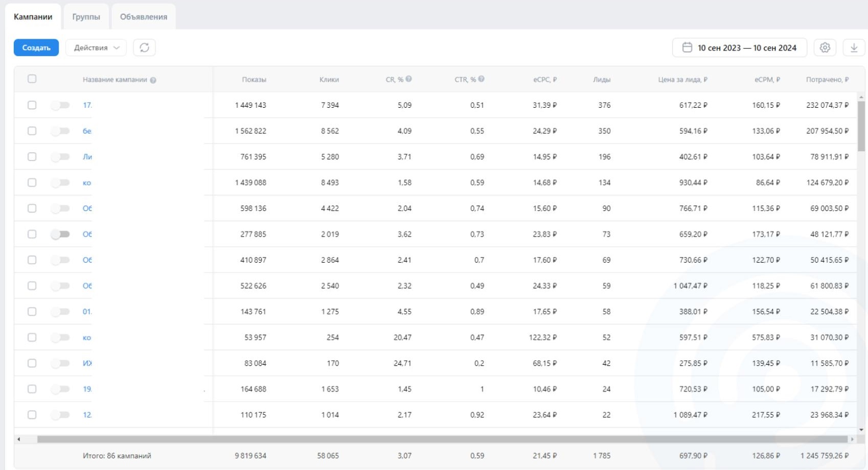The image size is (868, 470).
Task: Click the help icon next to CTR, %
Action: coord(482,79)
